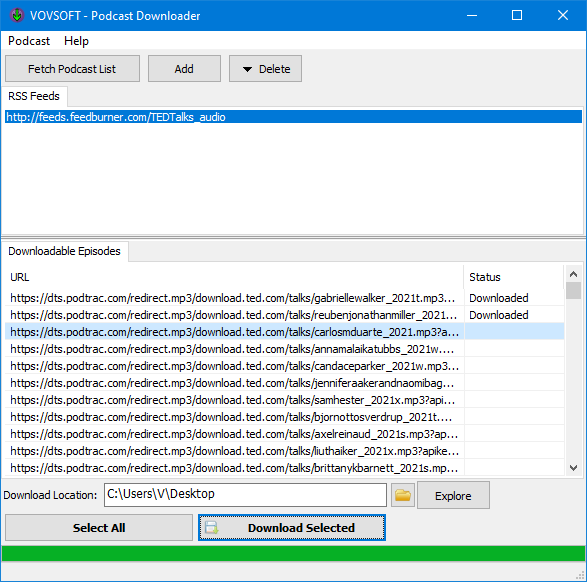This screenshot has width=587, height=582.
Task: Click the Explore button
Action: [x=453, y=496]
